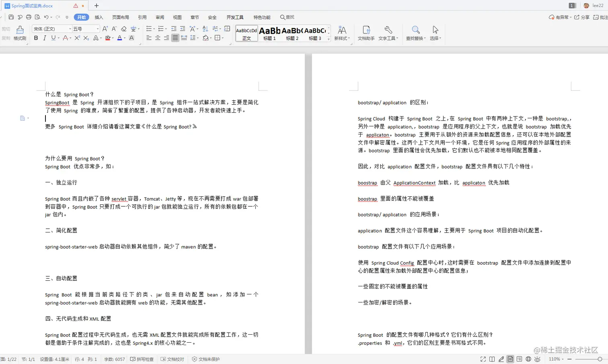Screen dimensions: 608x364
Task: Click the distributed alignment icon
Action: click(x=184, y=38)
